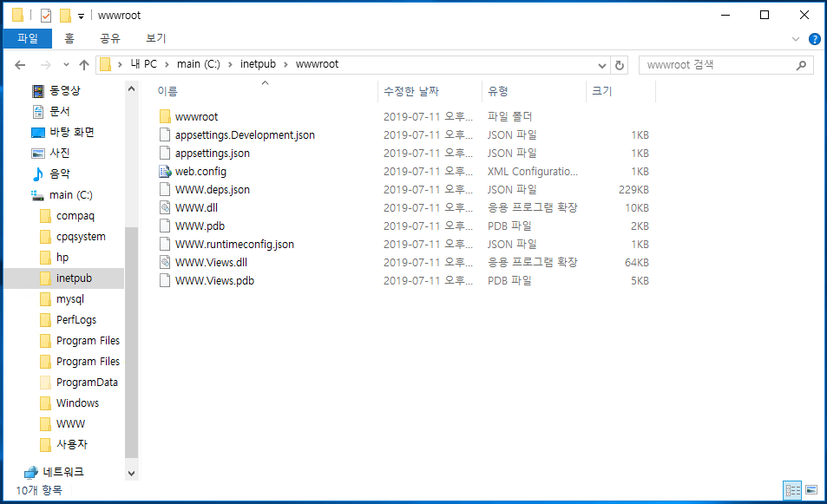Select the web.config file icon

[165, 172]
